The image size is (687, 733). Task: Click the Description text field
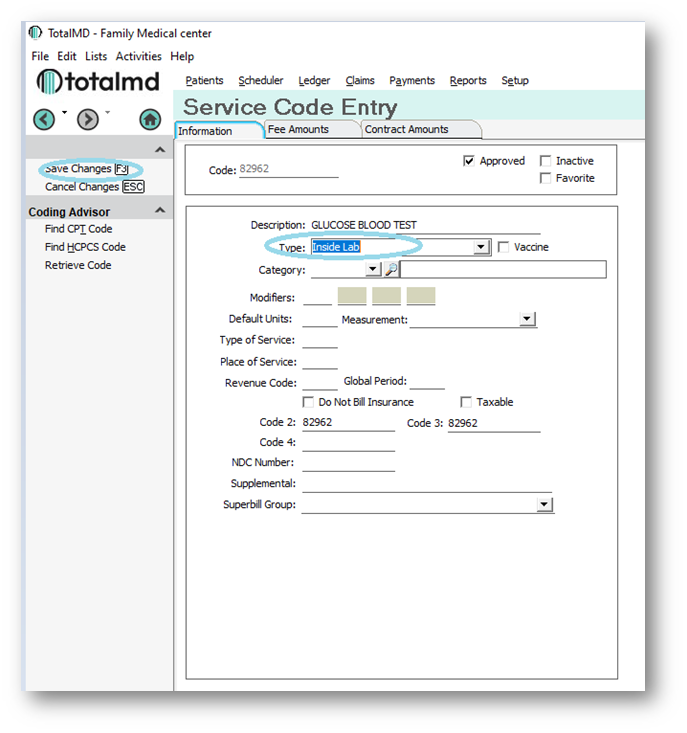tap(425, 225)
